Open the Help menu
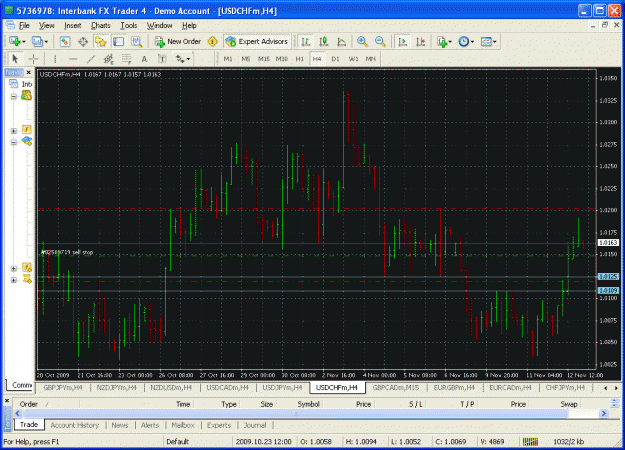The image size is (625, 450). pyautogui.click(x=189, y=26)
